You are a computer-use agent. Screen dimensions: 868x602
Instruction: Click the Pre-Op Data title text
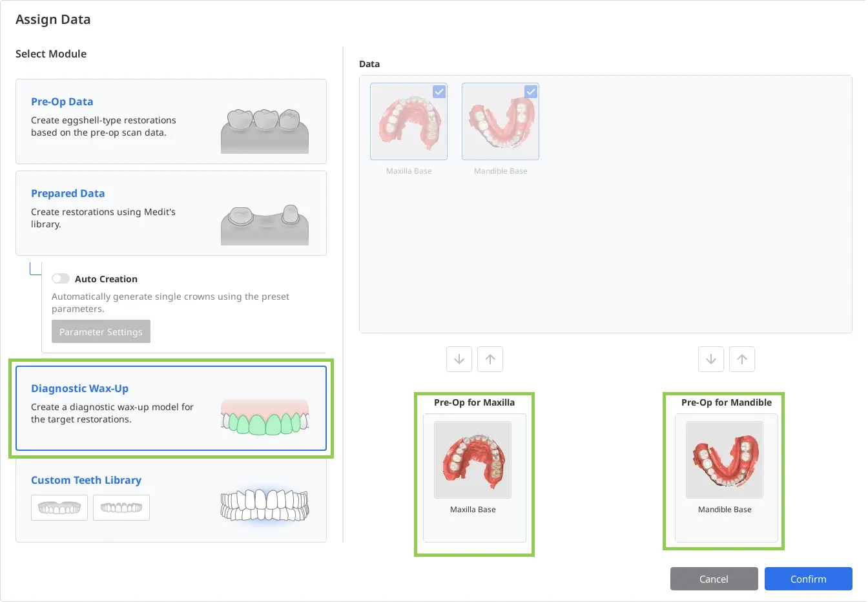pos(62,101)
